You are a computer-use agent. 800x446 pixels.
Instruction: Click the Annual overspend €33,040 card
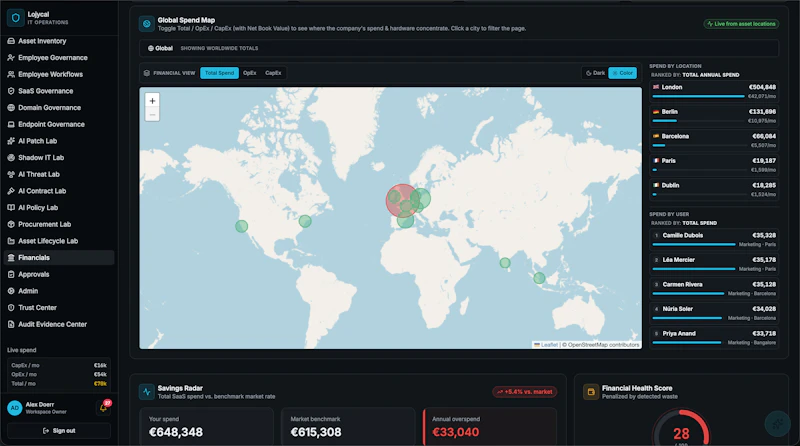(x=490, y=427)
